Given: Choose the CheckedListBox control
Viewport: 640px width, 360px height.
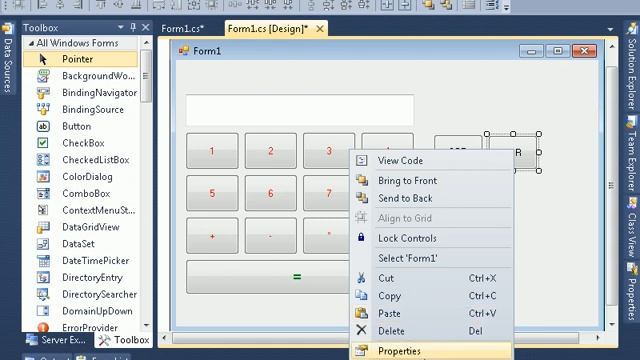Looking at the screenshot, I should (80, 160).
